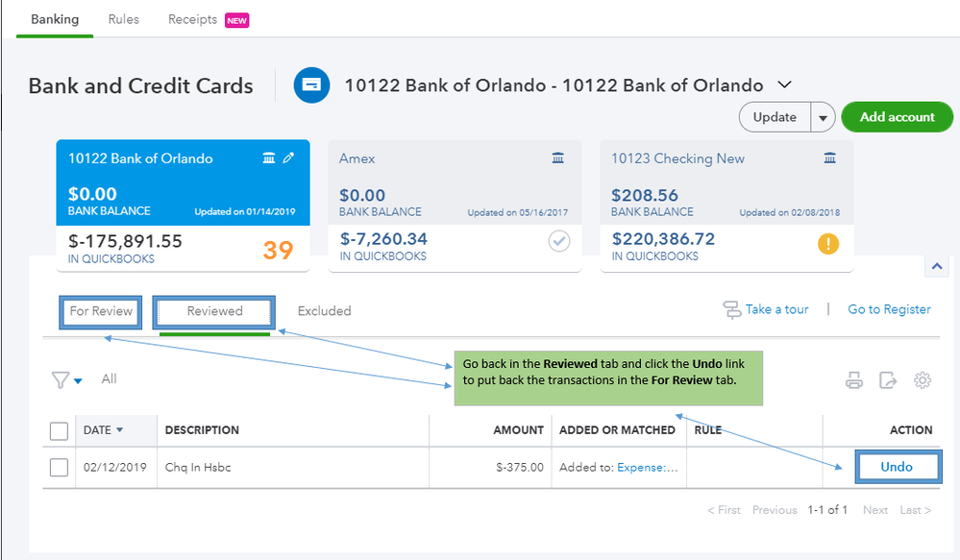Click the filter funnel icon

pyautogui.click(x=62, y=380)
